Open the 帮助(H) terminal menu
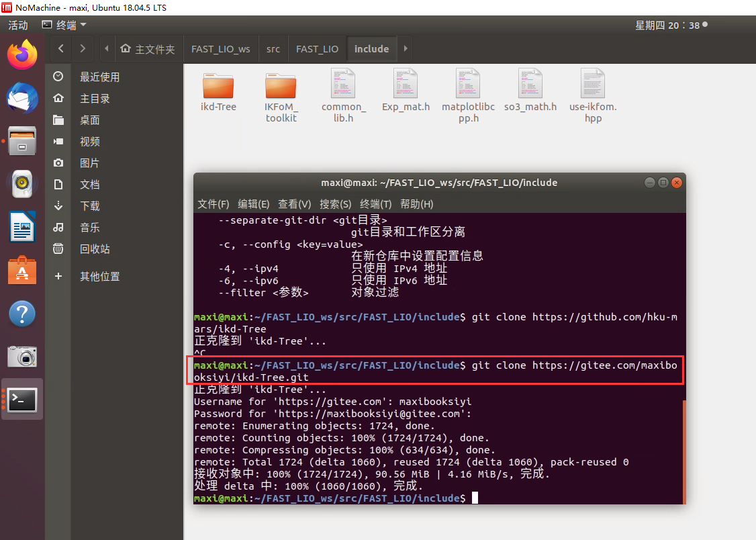The width and height of the screenshot is (756, 540). 416,204
